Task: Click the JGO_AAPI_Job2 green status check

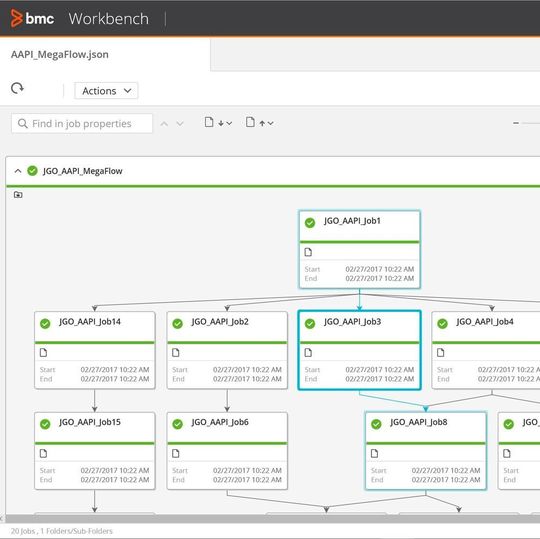Action: (177, 323)
